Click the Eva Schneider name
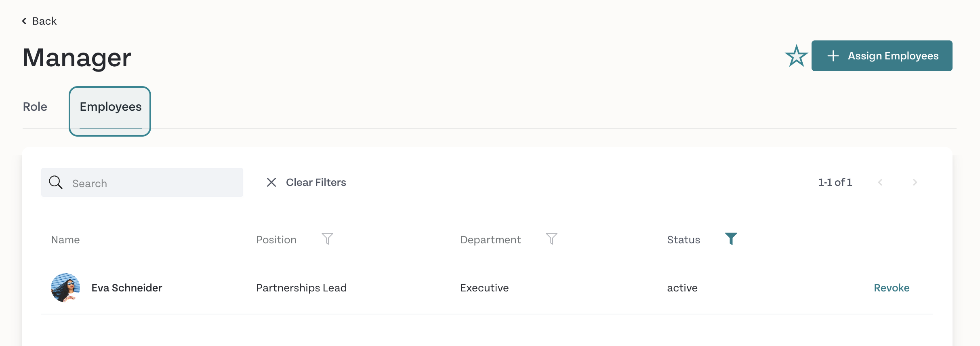This screenshot has width=980, height=346. pyautogui.click(x=127, y=288)
